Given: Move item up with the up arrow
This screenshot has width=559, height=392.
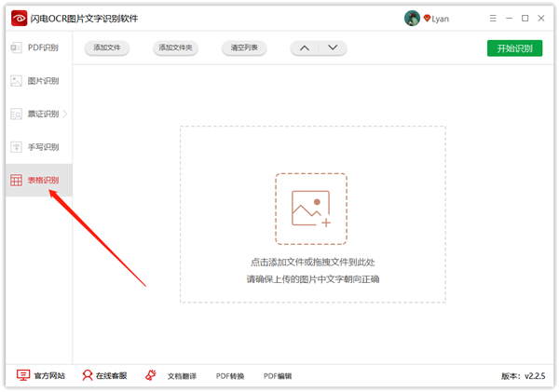Looking at the screenshot, I should [x=305, y=47].
